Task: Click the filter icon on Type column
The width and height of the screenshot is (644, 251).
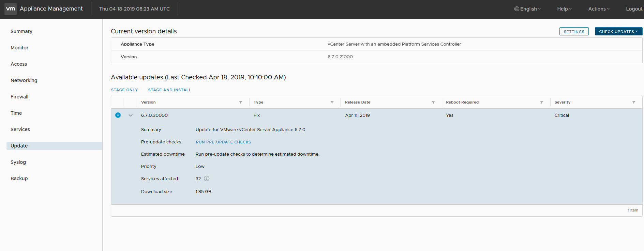Action: pos(332,103)
